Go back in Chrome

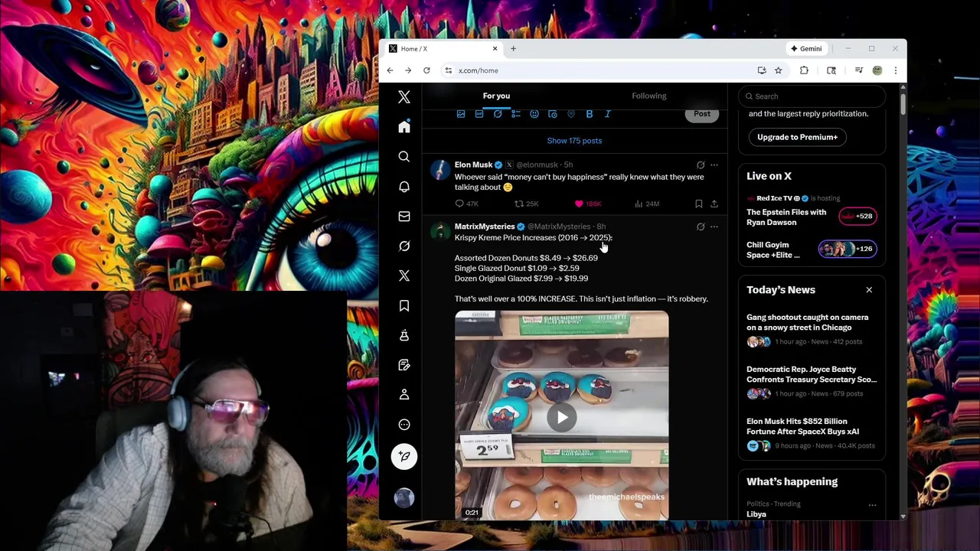click(390, 70)
